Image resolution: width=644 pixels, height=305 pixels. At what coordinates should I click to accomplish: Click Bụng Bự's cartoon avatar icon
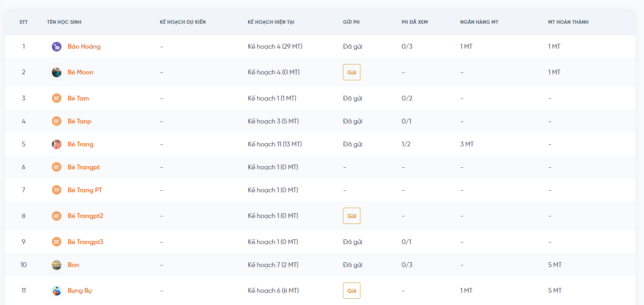click(x=57, y=291)
